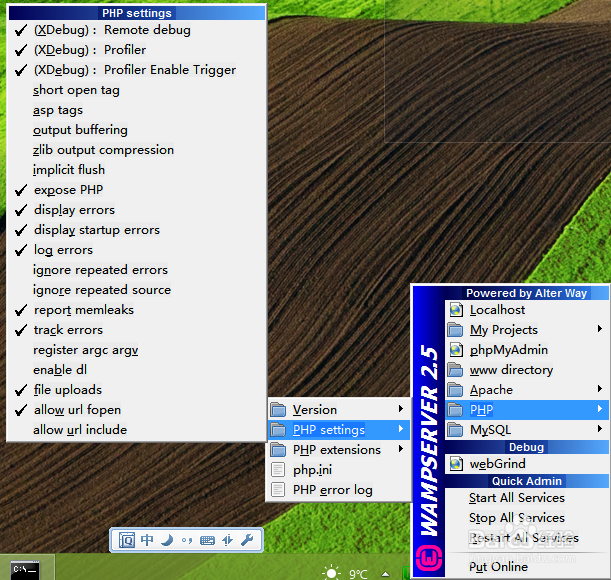The width and height of the screenshot is (611, 580).
Task: Uncheck display startup errors
Action: [136, 230]
